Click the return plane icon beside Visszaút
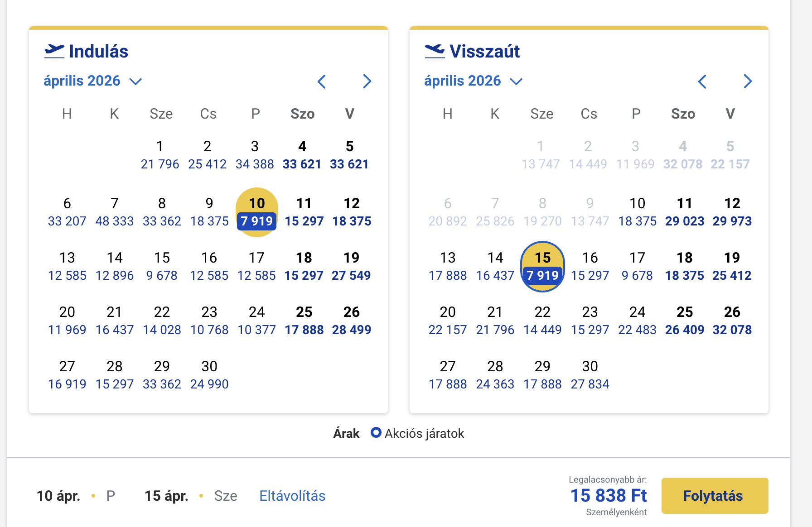The image size is (812, 527). [435, 51]
